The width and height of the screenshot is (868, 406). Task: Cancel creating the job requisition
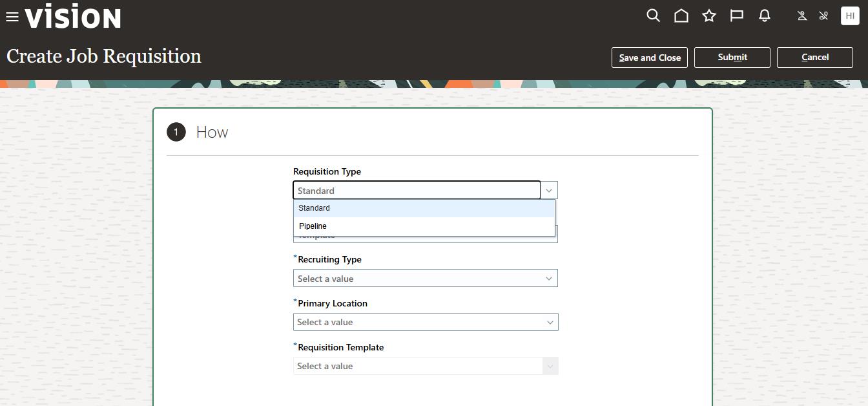tap(814, 57)
